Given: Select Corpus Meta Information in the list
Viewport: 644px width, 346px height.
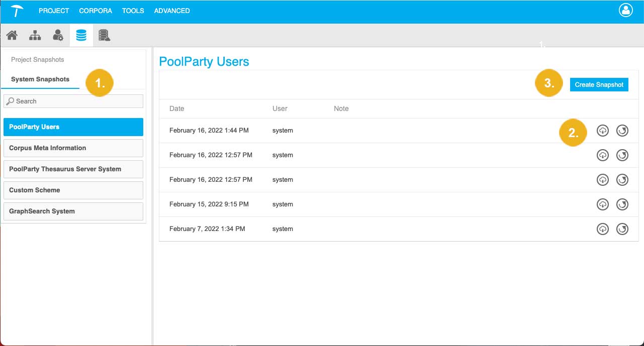Looking at the screenshot, I should (x=73, y=148).
